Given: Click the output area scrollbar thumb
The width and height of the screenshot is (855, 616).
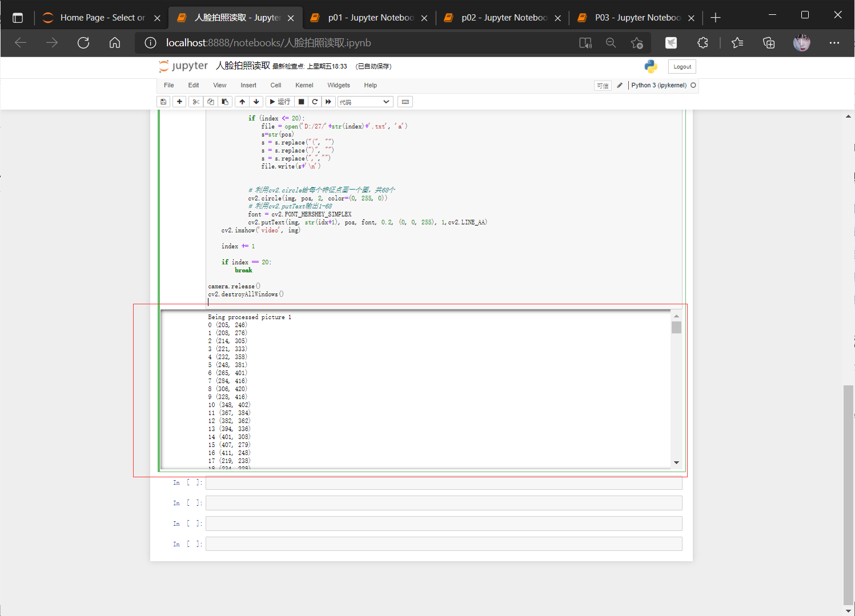Looking at the screenshot, I should [x=676, y=327].
